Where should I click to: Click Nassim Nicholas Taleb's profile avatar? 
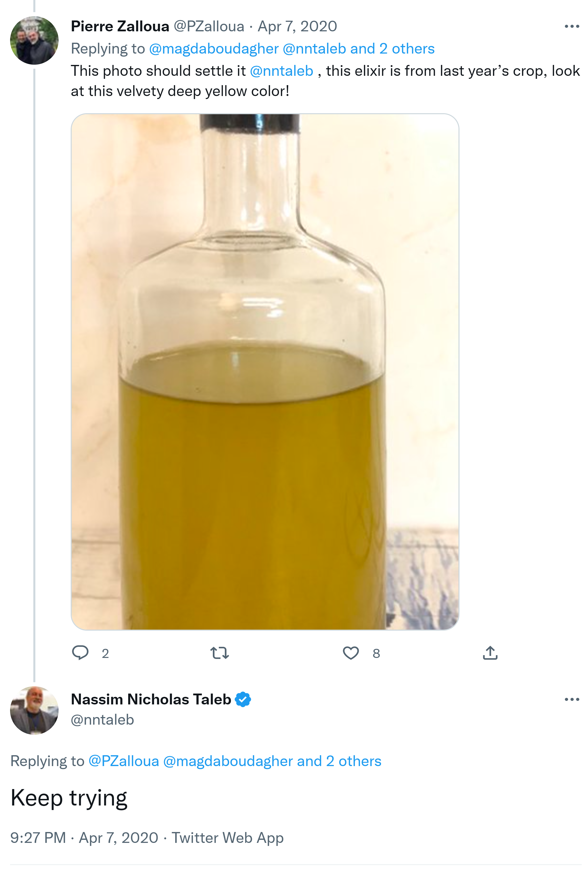(x=34, y=710)
